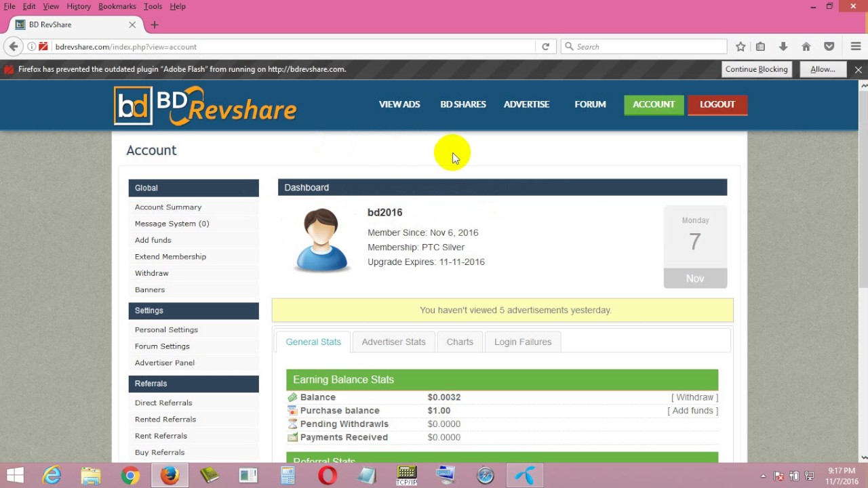Viewport: 868px width, 488px height.
Task: Close the BD RevShare browser tab
Action: [132, 25]
